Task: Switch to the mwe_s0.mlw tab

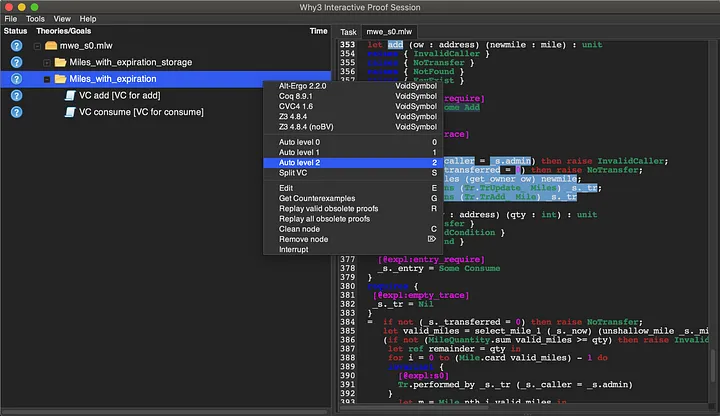Action: [388, 32]
